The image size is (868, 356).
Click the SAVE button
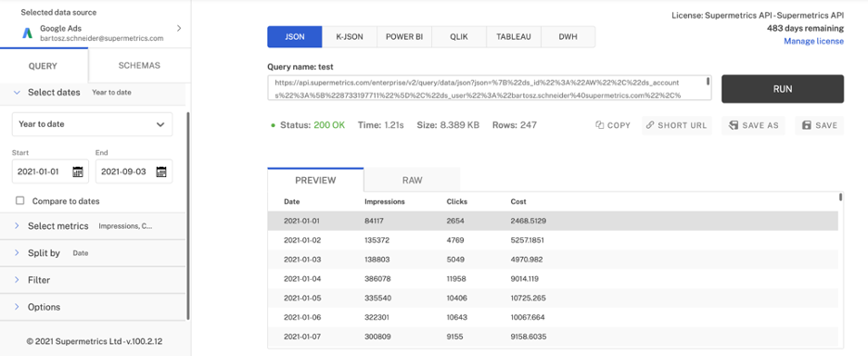coord(819,125)
